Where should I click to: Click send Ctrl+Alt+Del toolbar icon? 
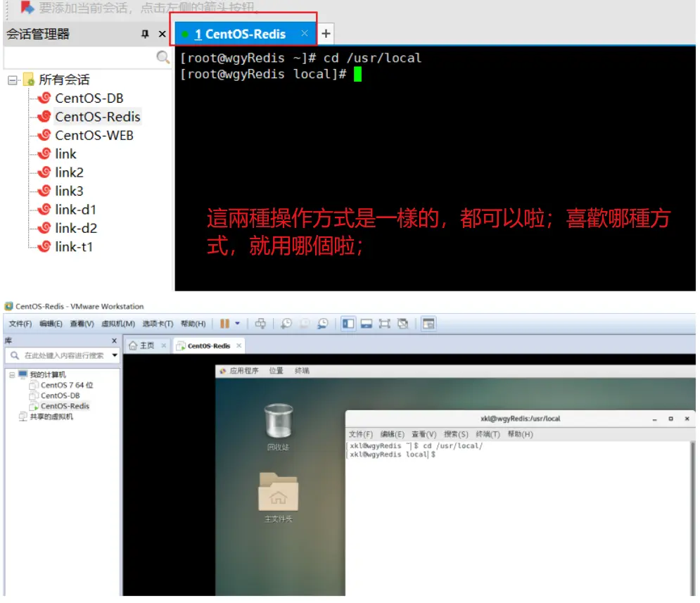point(260,324)
